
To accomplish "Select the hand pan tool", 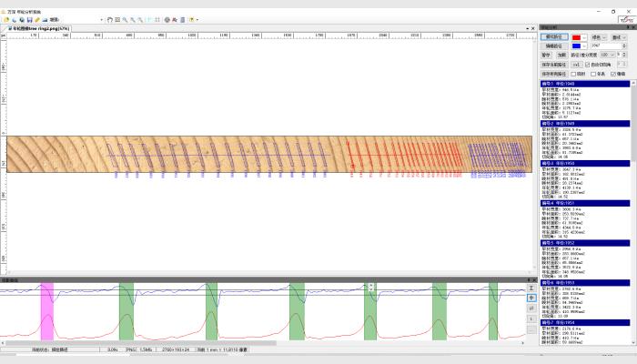I will [x=109, y=18].
